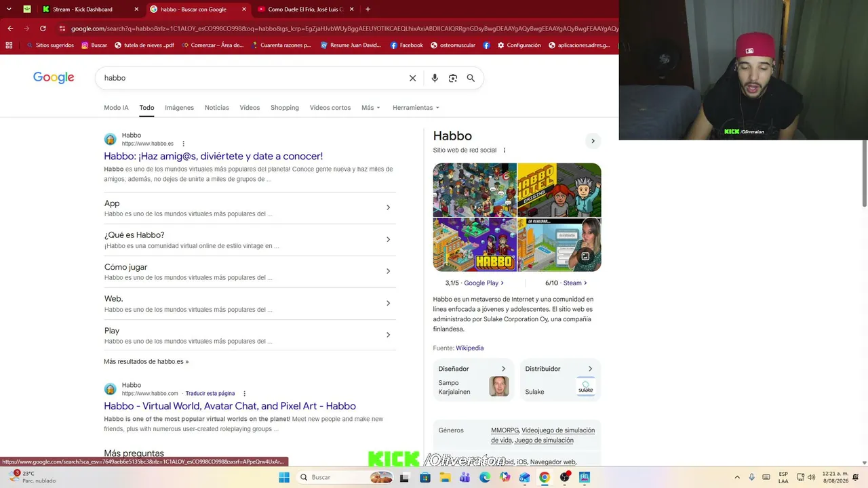Click into the Google search input field
The image size is (868, 488).
pyautogui.click(x=251, y=78)
